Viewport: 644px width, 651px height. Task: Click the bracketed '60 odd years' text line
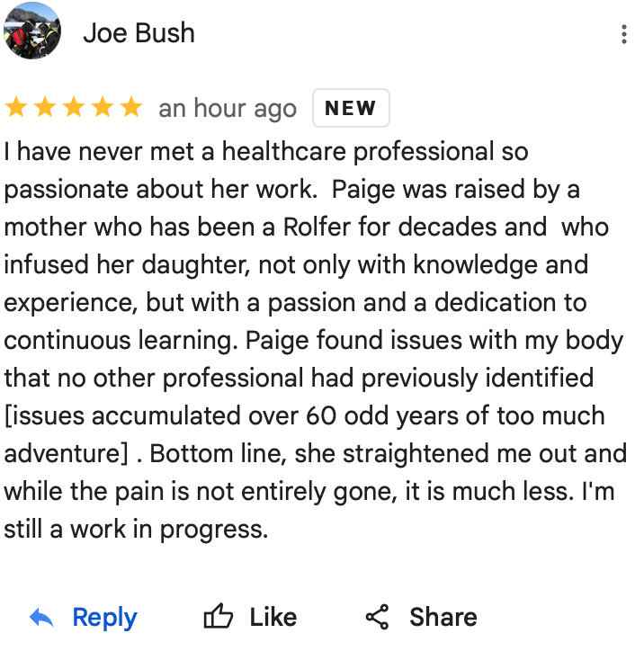[x=304, y=415]
